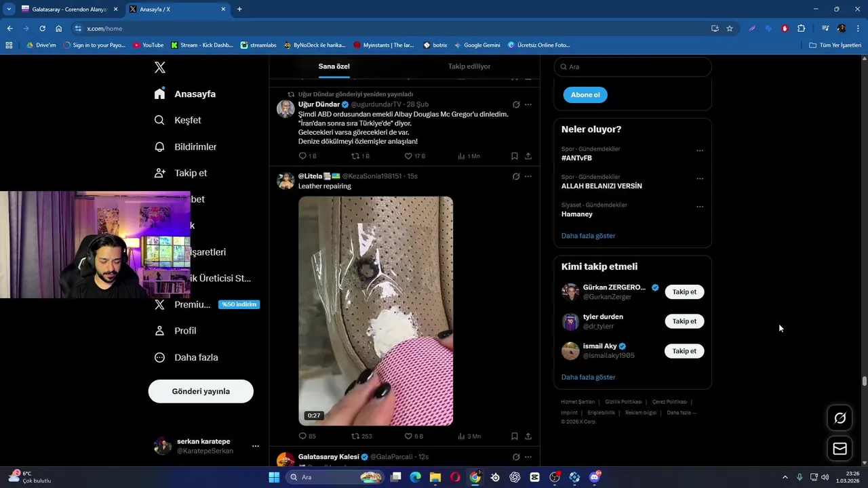The height and width of the screenshot is (488, 868).
Task: Follow Gürkan ZERGEROĞLU
Action: (x=684, y=292)
